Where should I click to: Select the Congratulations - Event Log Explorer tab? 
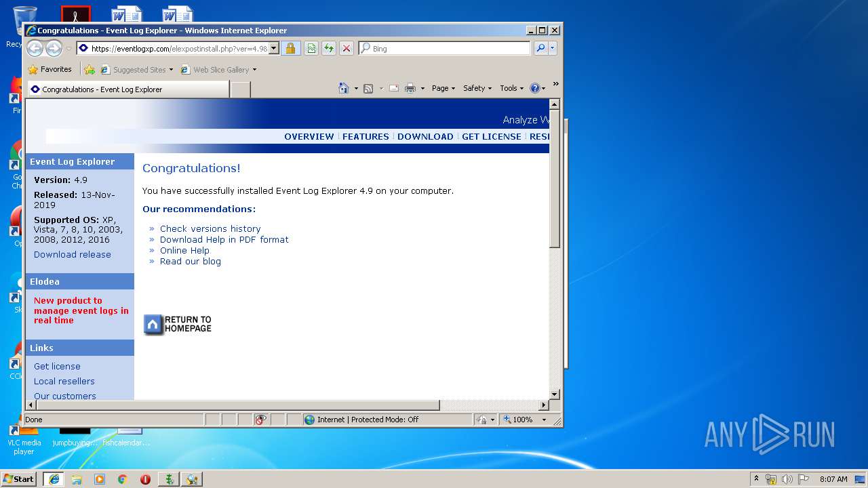127,89
